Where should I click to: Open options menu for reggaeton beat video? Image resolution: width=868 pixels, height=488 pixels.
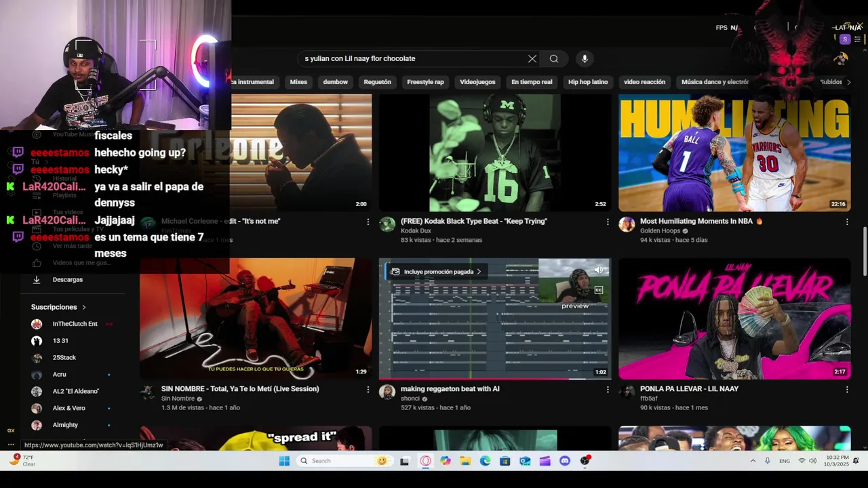[608, 390]
